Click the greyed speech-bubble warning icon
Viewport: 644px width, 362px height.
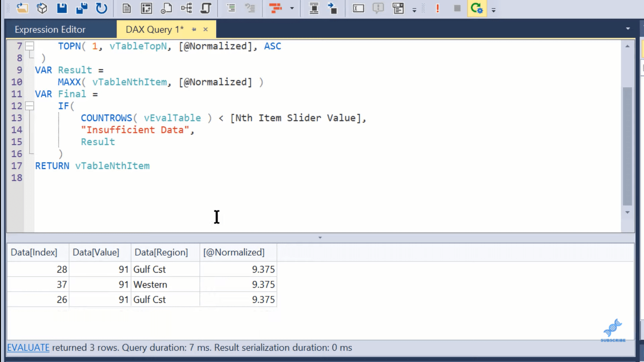(378, 8)
